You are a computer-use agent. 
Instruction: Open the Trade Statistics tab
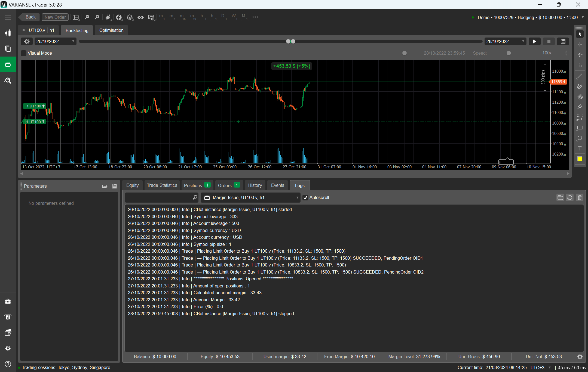click(162, 185)
